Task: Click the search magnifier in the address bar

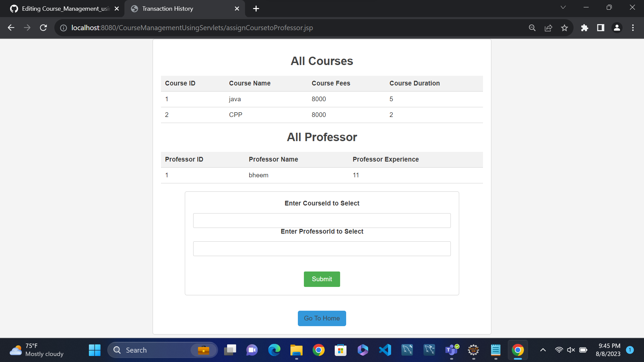Action: [532, 28]
